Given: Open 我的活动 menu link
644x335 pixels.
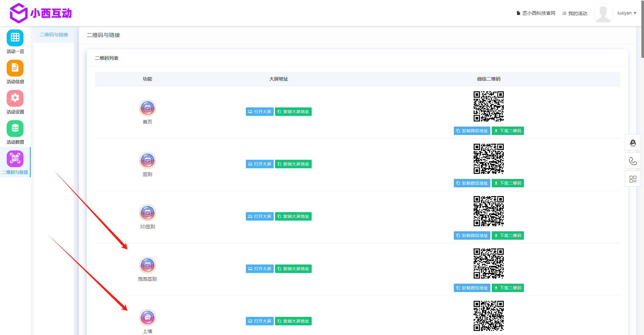Looking at the screenshot, I should click(575, 13).
